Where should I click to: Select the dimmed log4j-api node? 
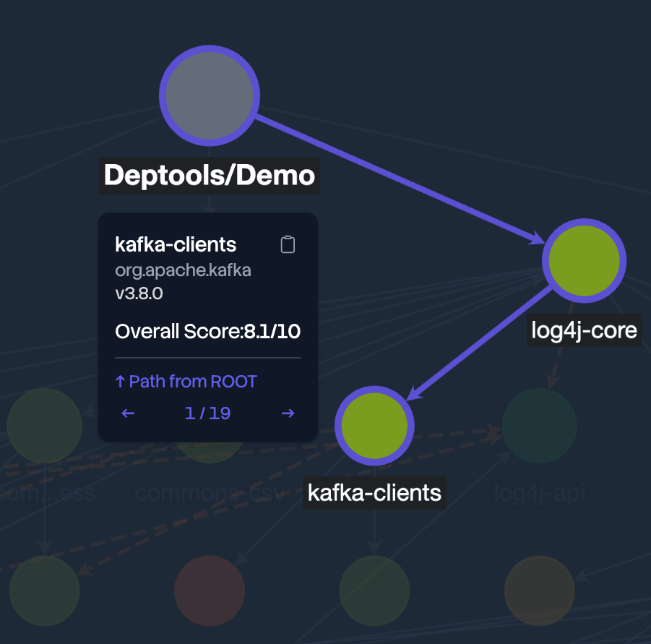tap(539, 426)
